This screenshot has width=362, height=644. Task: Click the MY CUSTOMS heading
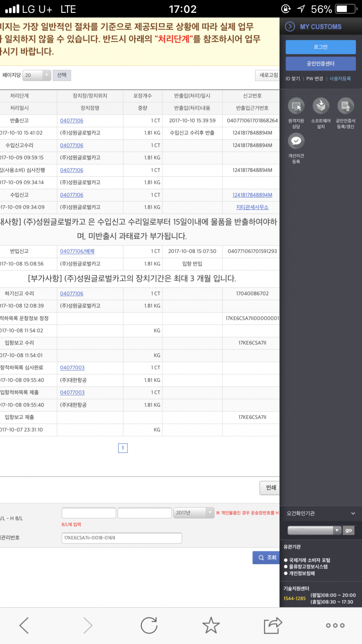click(321, 26)
